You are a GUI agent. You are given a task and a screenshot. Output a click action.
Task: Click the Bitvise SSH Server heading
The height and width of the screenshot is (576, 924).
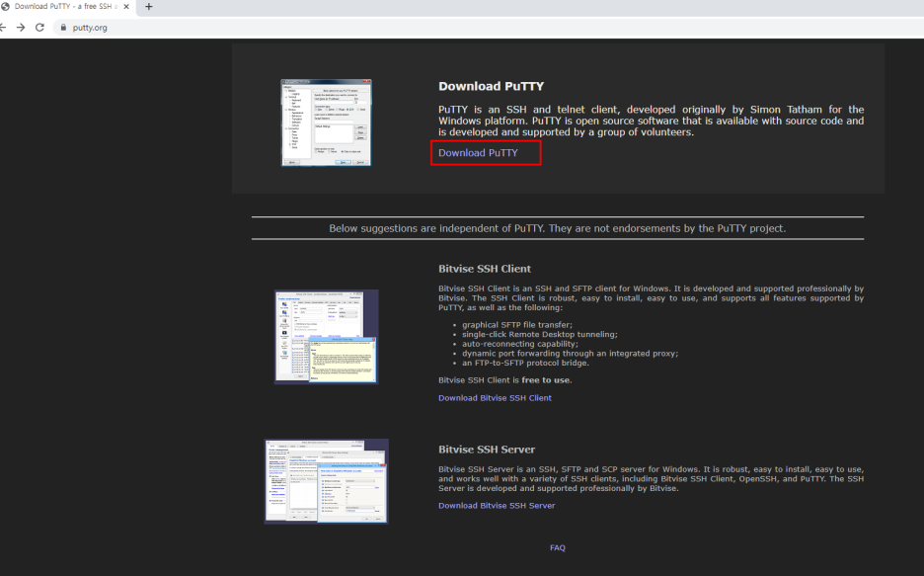click(487, 450)
